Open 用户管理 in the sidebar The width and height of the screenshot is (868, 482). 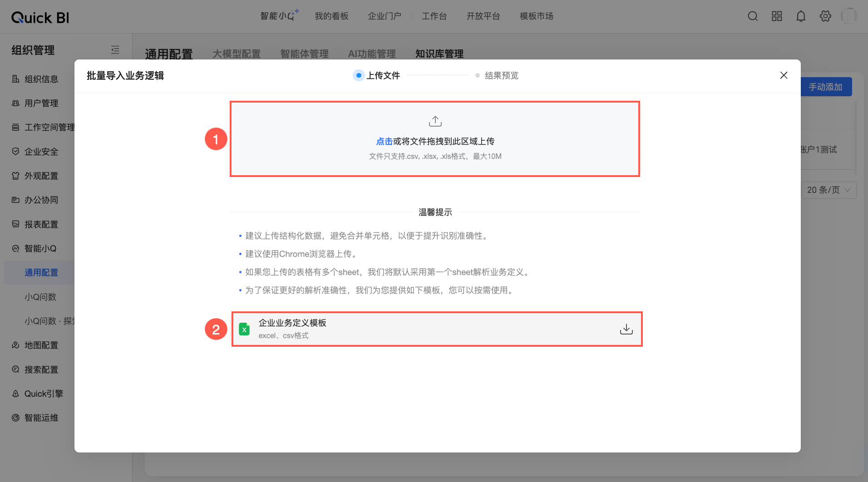click(41, 103)
